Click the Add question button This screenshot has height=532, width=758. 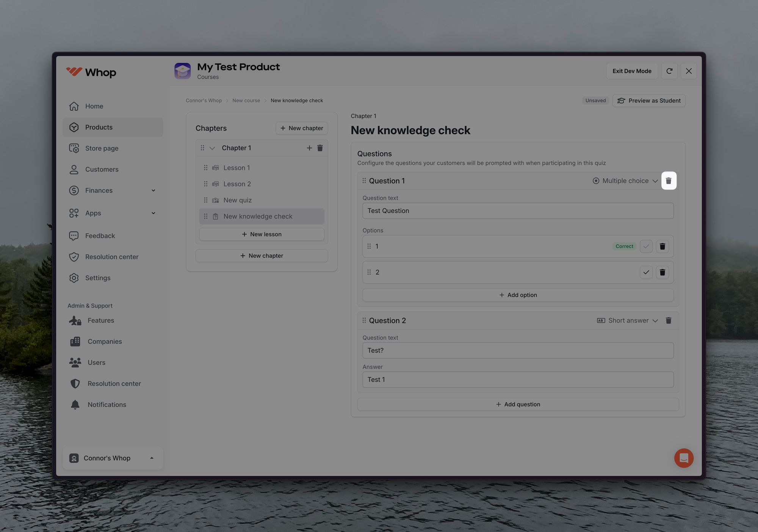click(x=518, y=404)
